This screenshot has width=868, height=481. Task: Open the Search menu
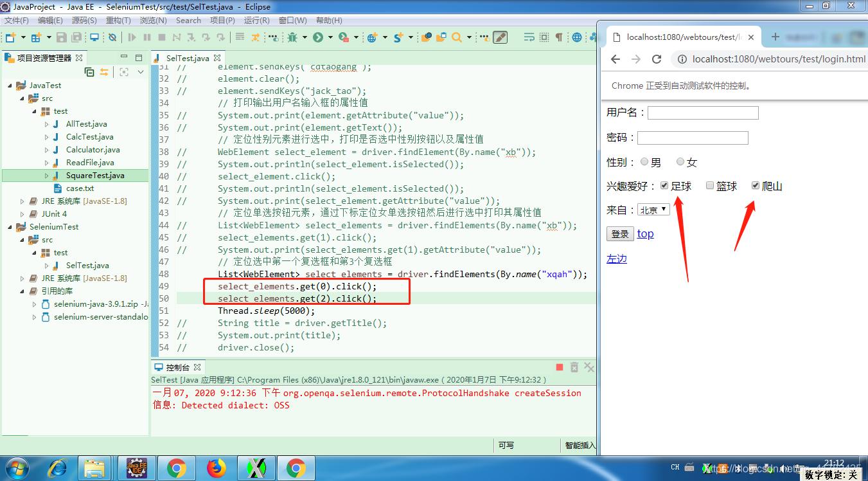click(188, 21)
